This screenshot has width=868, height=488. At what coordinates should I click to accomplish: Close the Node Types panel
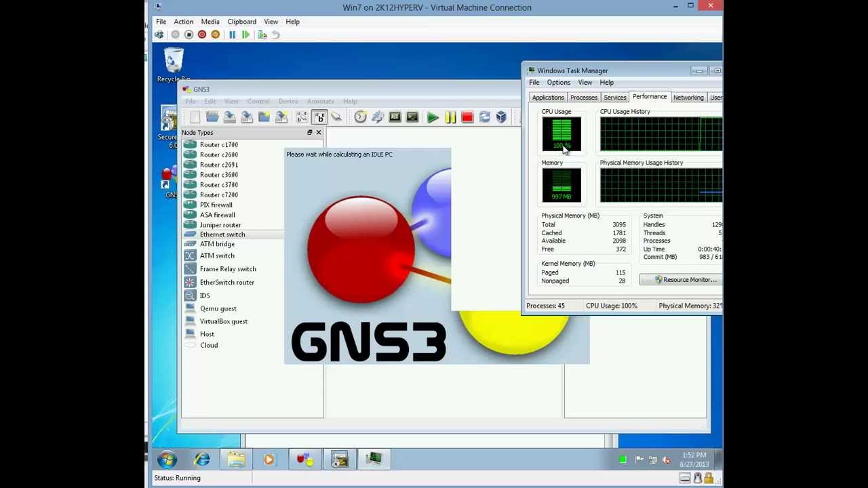(319, 132)
